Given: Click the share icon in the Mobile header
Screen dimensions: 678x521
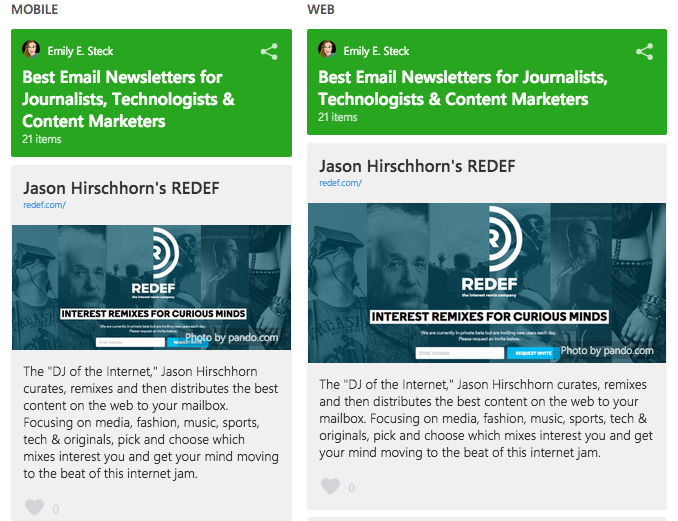Looking at the screenshot, I should point(269,52).
